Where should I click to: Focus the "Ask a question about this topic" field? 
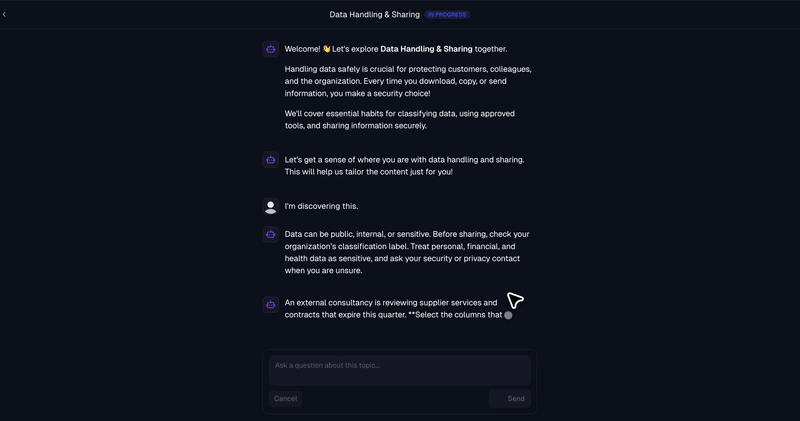(400, 370)
